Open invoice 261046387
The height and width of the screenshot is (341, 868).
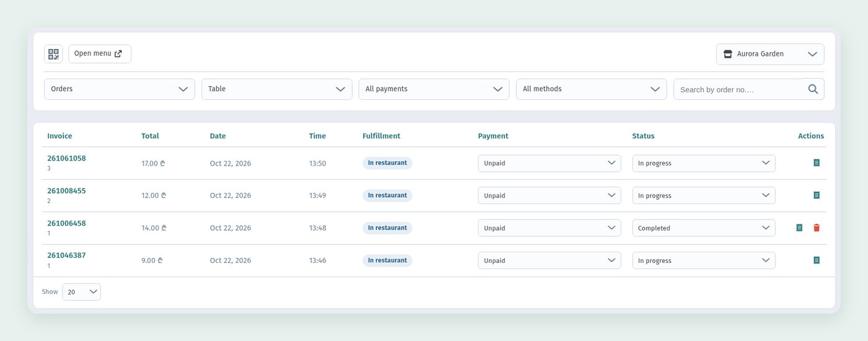66,255
